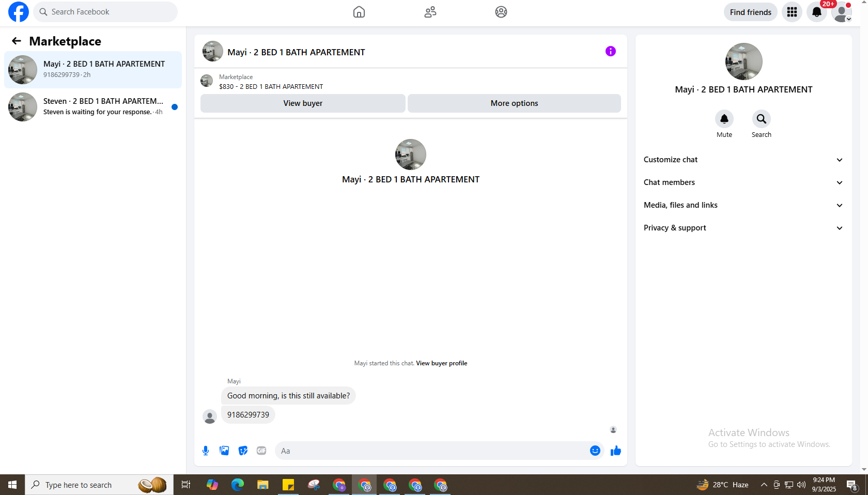868x495 pixels.
Task: Click the unread blue dot on Steven's chat
Action: pos(175,107)
